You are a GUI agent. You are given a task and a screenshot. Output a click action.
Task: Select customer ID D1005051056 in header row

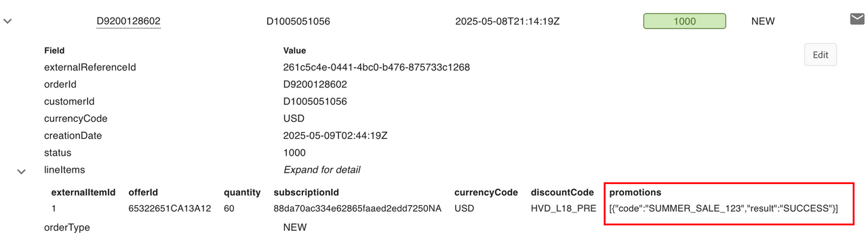(x=298, y=21)
